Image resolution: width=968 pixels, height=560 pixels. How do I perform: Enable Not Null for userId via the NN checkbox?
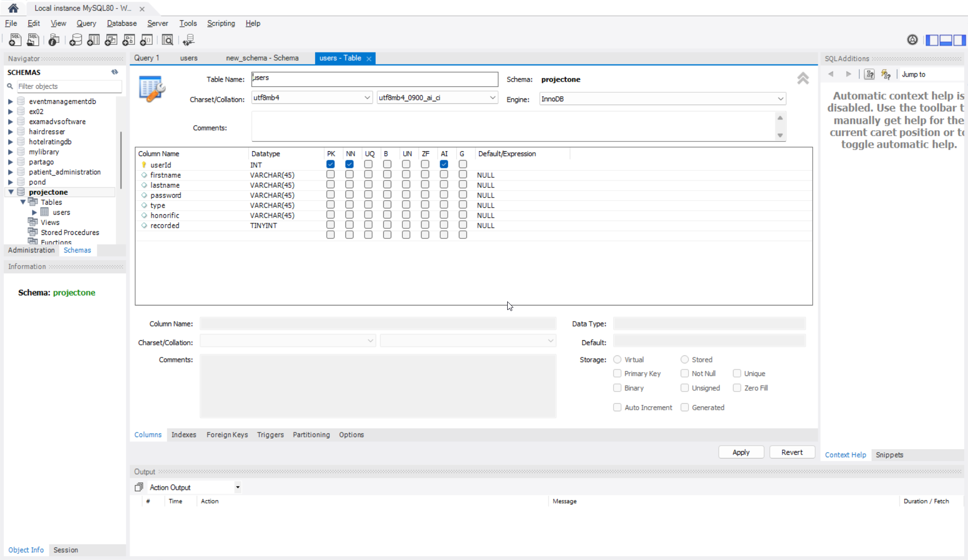[x=349, y=164]
